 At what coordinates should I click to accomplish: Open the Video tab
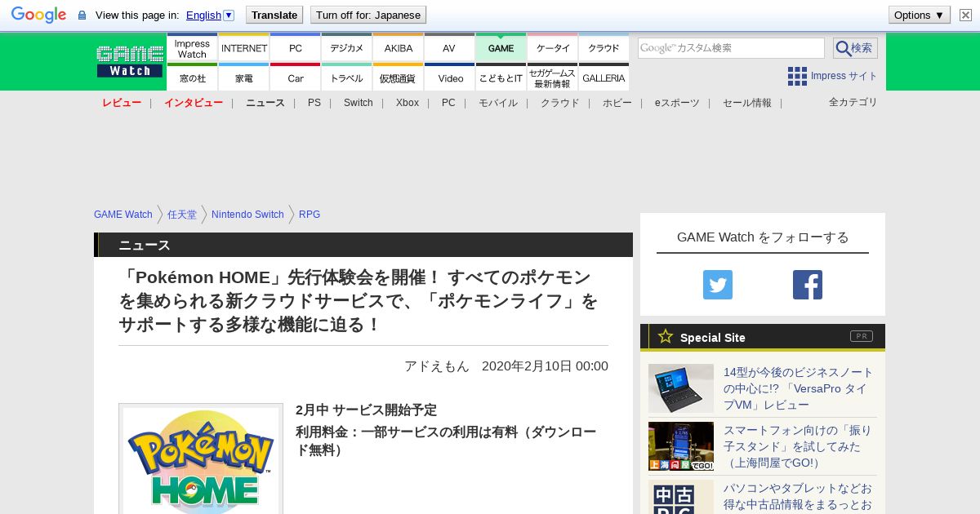(x=449, y=78)
